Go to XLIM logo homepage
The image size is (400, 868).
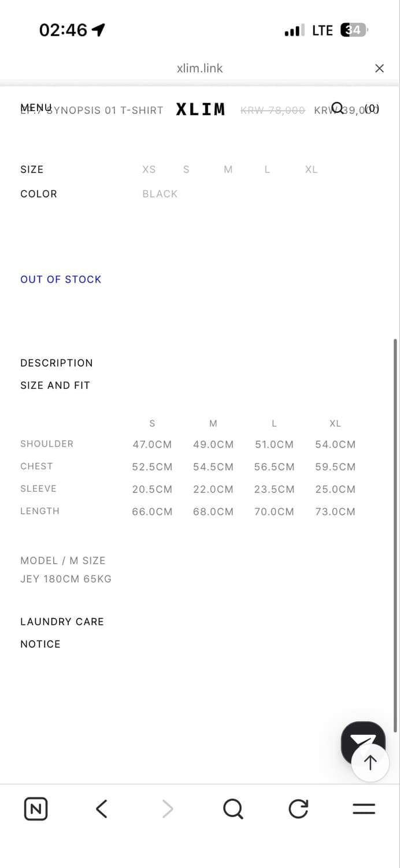click(x=201, y=109)
